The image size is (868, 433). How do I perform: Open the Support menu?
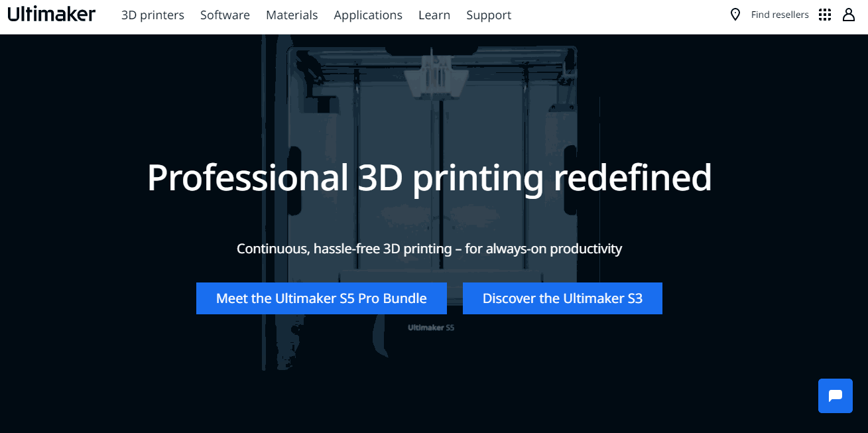[489, 15]
